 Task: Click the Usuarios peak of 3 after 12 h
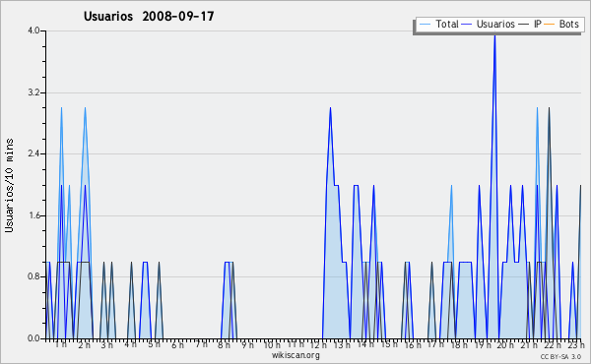click(330, 108)
